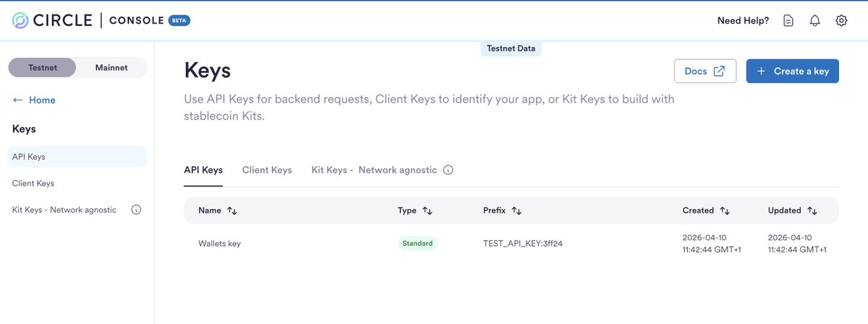Click the Type column header text
Screen dimensions: 868x324
point(407,210)
